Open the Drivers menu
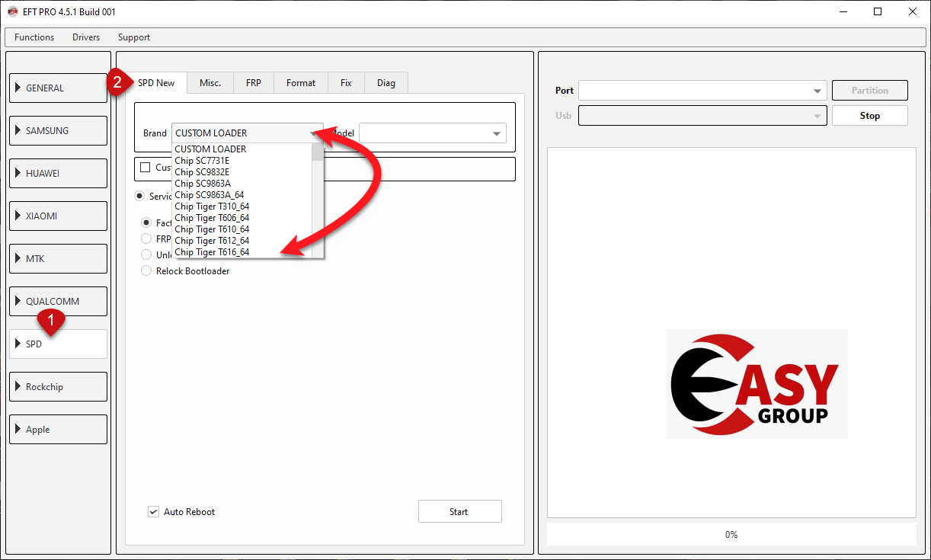931x560 pixels. [86, 37]
